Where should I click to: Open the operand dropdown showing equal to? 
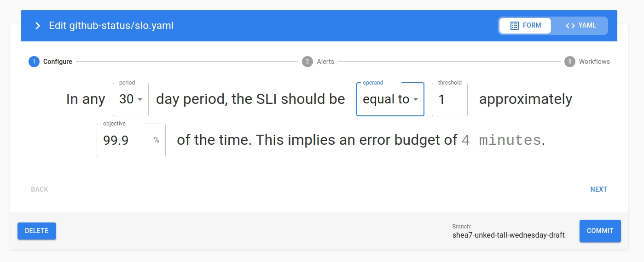click(x=386, y=99)
